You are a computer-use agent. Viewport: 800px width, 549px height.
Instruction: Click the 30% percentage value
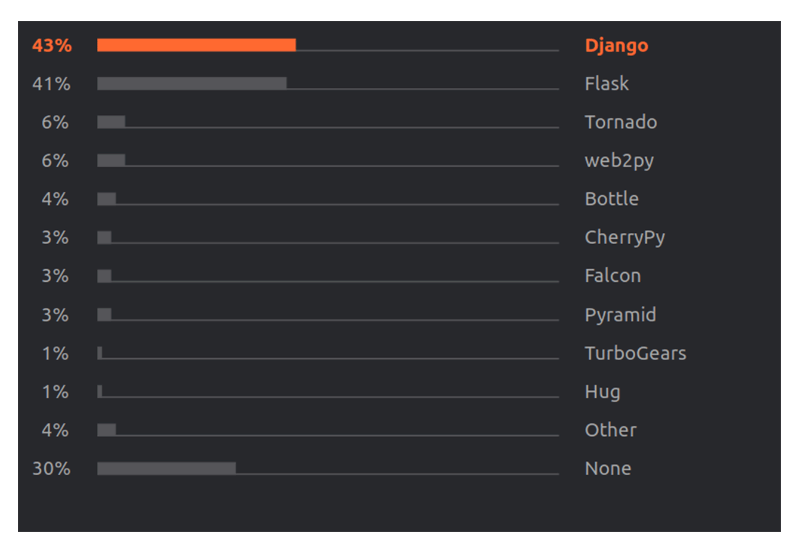tap(52, 468)
